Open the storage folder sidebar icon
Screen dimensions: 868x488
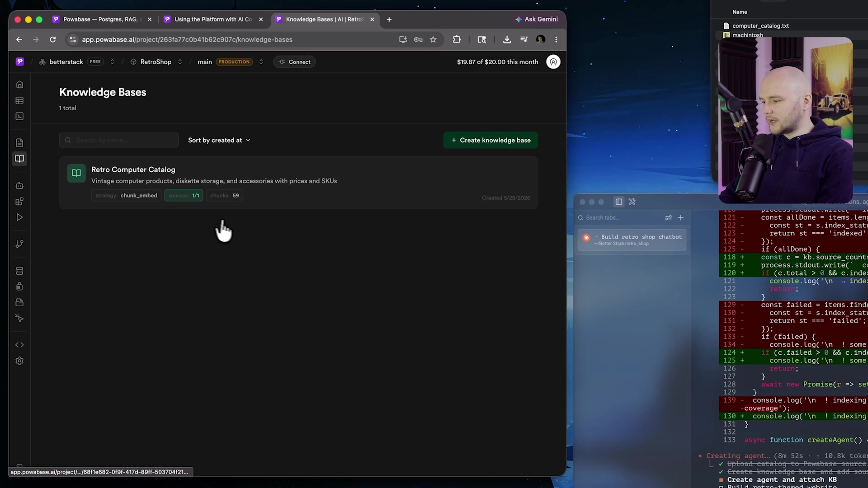pos(19,302)
